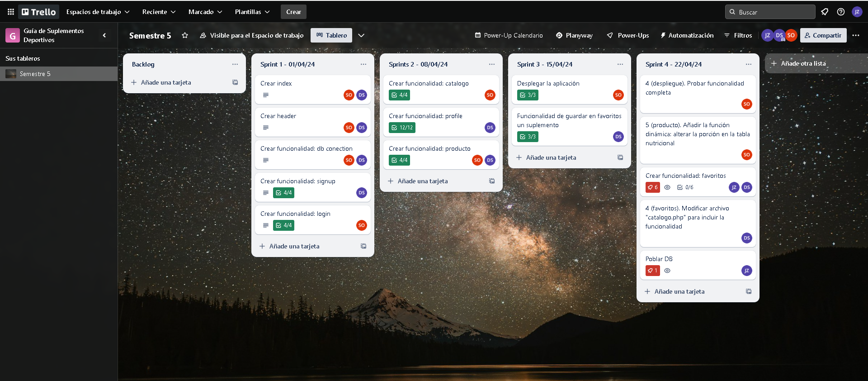Screen dimensions: 868x381
Task: Open the JZ account avatar in top bar
Action: 857,12
